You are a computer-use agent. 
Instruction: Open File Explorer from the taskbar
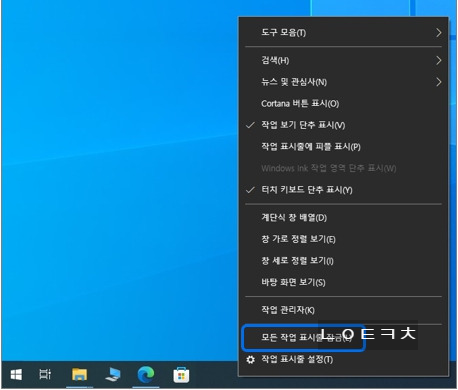click(79, 375)
